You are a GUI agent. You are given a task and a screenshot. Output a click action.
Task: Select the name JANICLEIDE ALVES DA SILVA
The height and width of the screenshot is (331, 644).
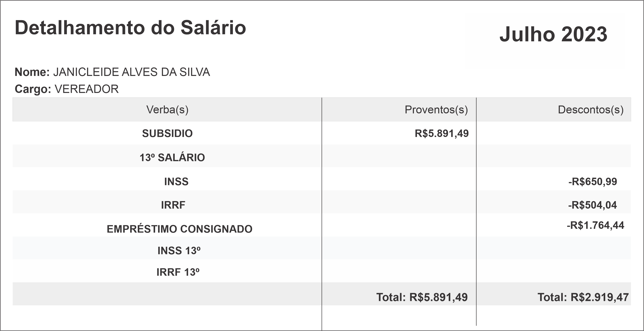tap(132, 72)
